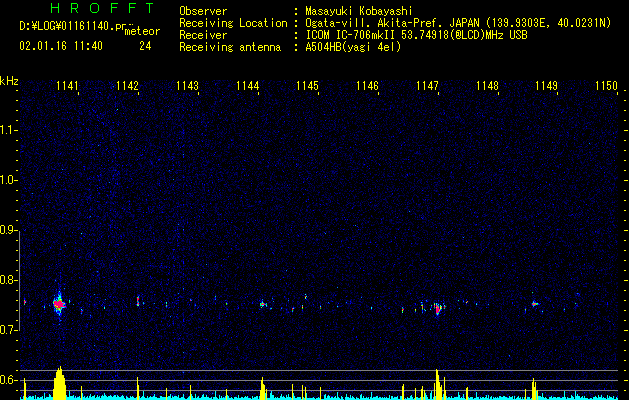Click the 1144 time axis marker
Screen dimensions: 629x400
point(248,85)
